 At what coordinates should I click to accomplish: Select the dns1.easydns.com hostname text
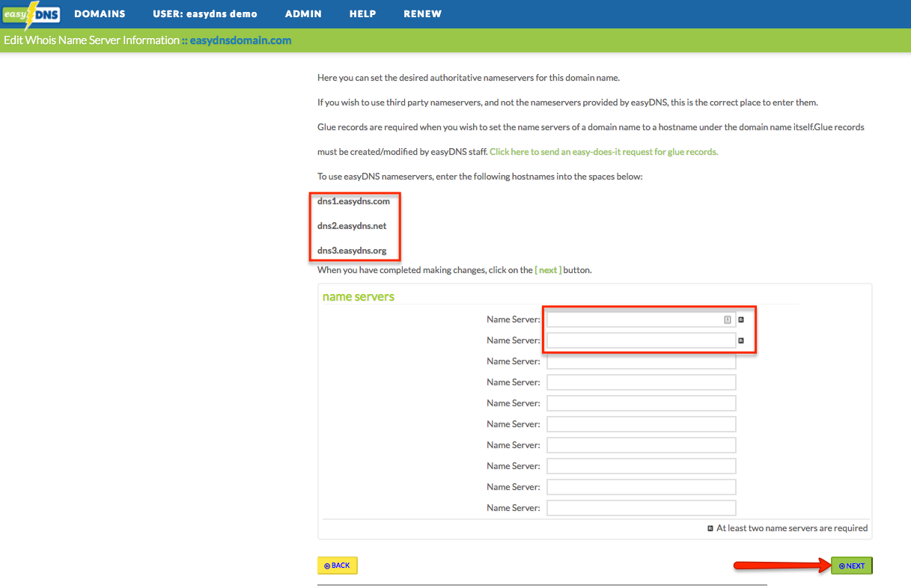point(353,201)
